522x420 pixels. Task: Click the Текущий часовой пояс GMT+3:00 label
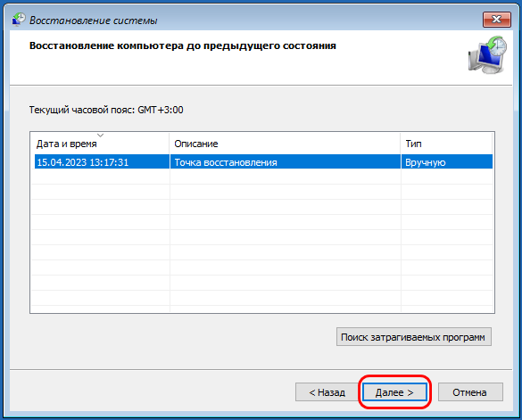click(x=106, y=110)
